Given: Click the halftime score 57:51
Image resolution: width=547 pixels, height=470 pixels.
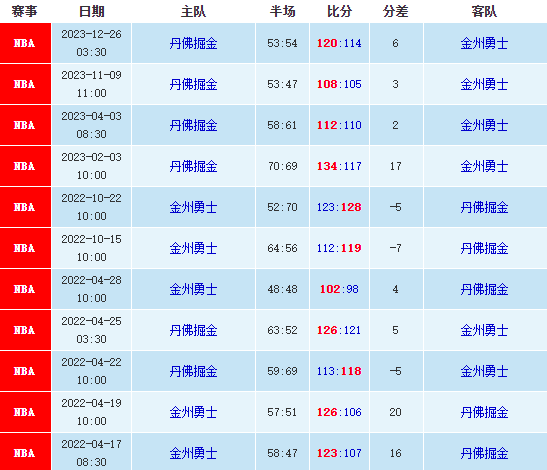Looking at the screenshot, I should pos(282,412).
